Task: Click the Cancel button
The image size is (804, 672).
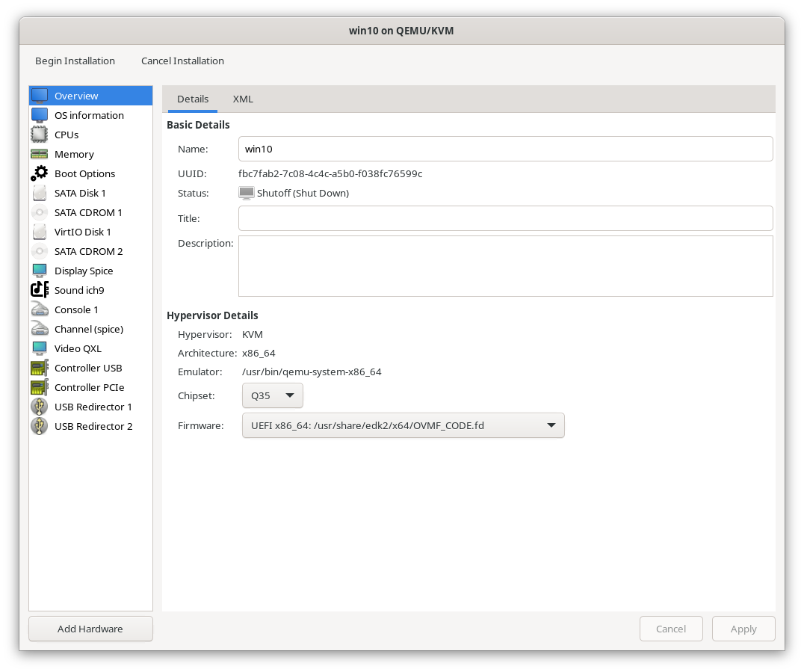Action: coord(671,629)
